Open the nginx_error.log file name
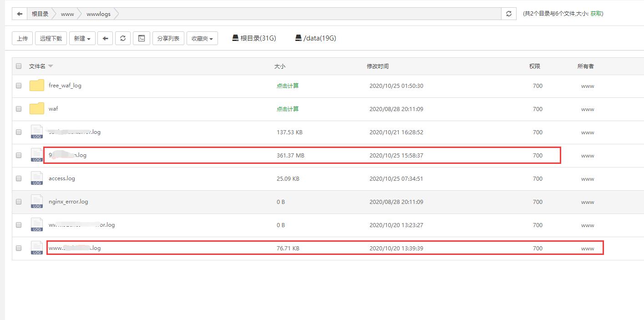 [x=68, y=201]
